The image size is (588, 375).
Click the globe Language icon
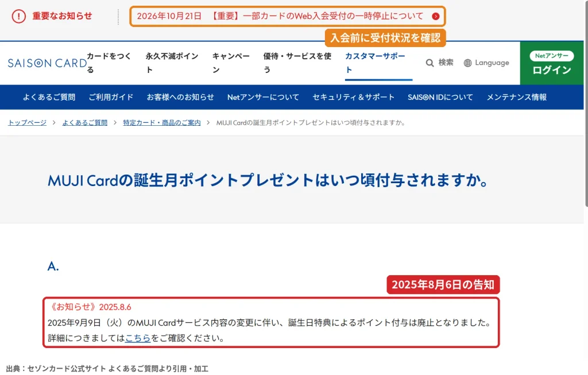click(467, 63)
